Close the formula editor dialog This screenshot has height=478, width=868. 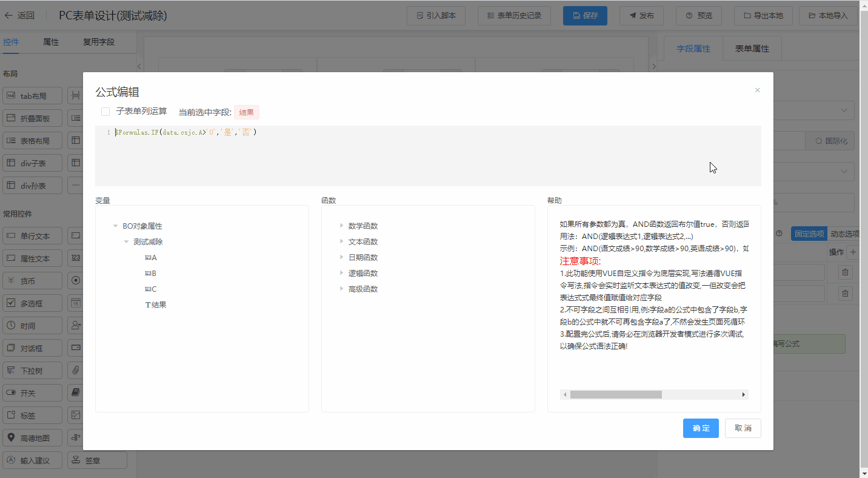click(757, 90)
